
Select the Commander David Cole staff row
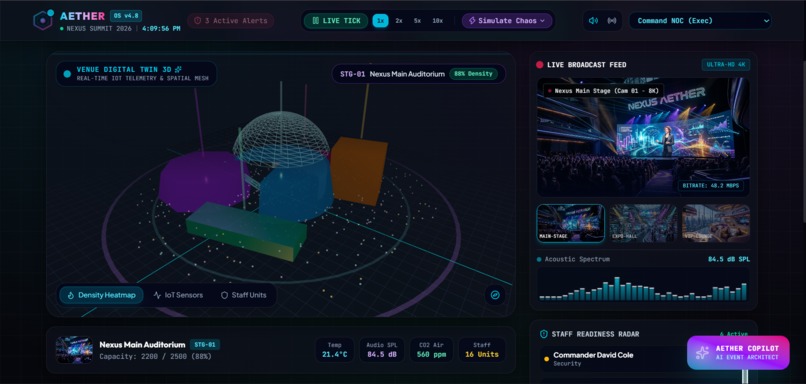point(643,359)
